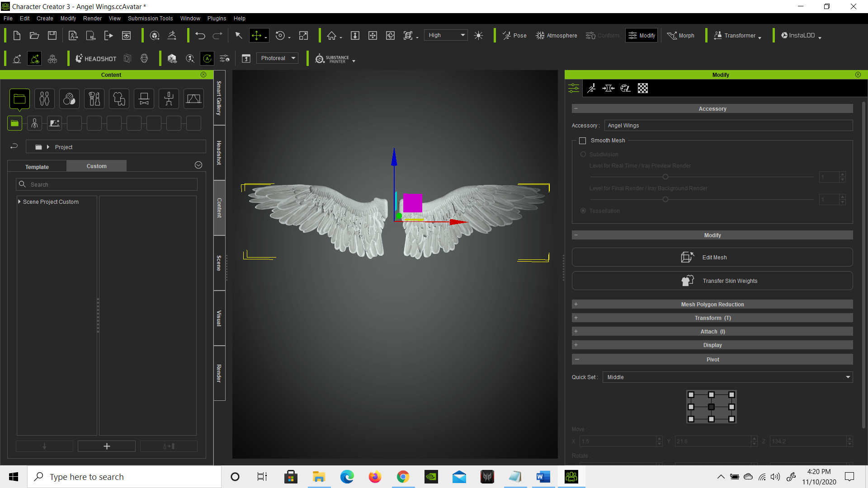This screenshot has width=868, height=488.
Task: Click the Accessory name field Angel Wings
Action: (x=728, y=126)
